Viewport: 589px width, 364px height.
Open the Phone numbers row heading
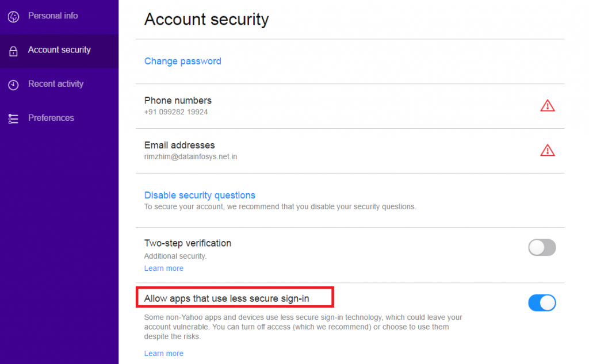(x=178, y=101)
